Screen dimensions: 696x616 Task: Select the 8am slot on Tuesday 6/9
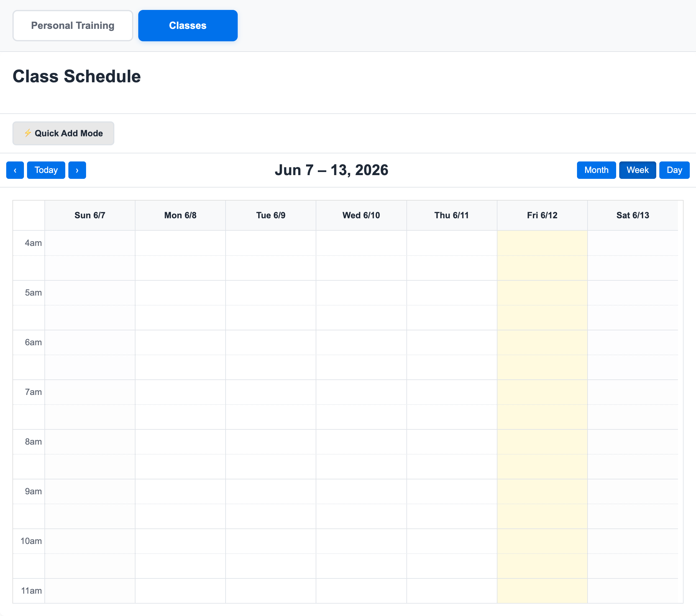click(271, 442)
